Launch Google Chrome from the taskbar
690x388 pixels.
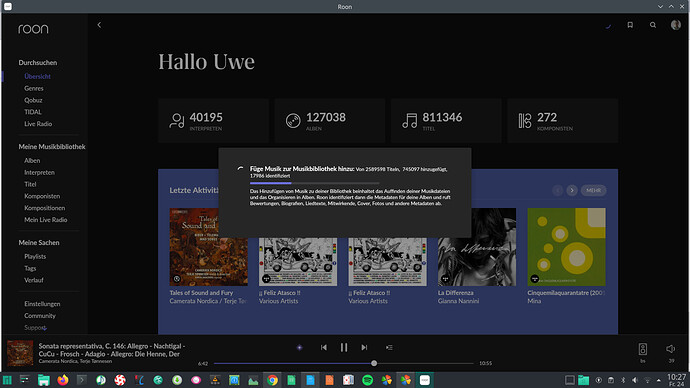pyautogui.click(x=272, y=380)
